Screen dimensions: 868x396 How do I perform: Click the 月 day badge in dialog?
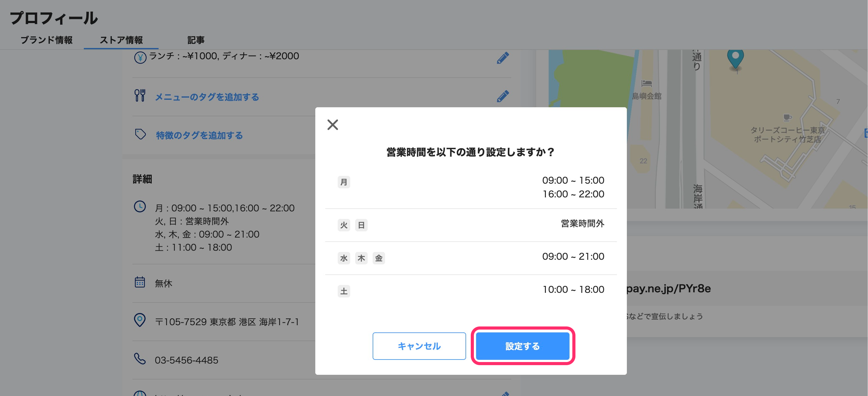pyautogui.click(x=343, y=182)
